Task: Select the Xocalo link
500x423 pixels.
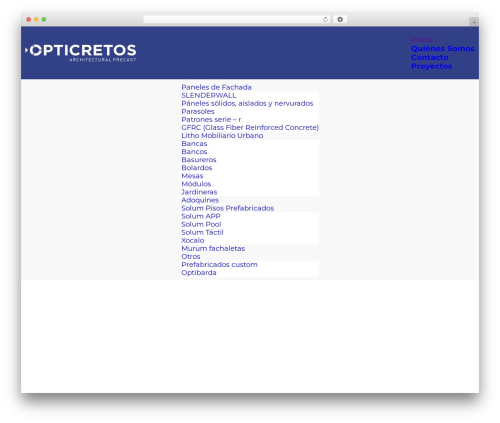Action: (x=193, y=240)
